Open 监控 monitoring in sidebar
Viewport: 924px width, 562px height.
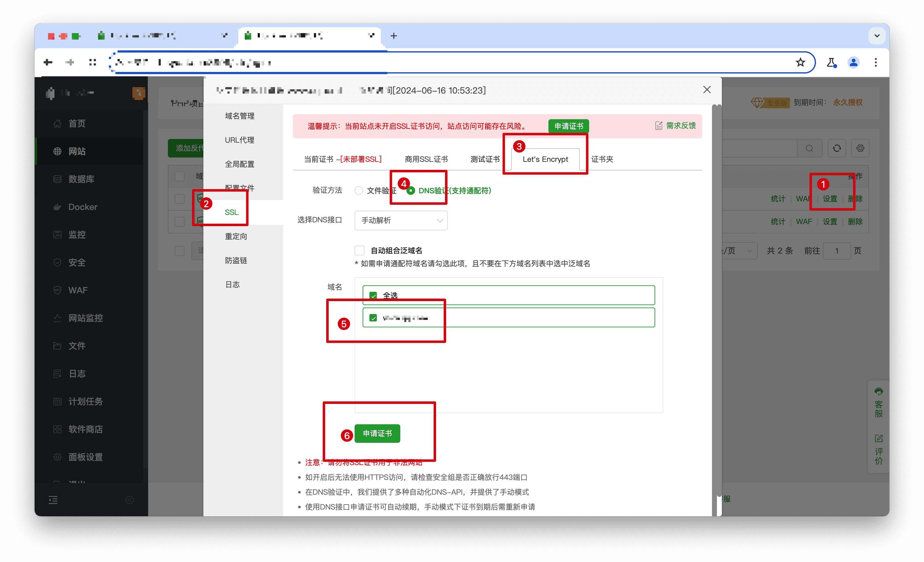point(77,234)
